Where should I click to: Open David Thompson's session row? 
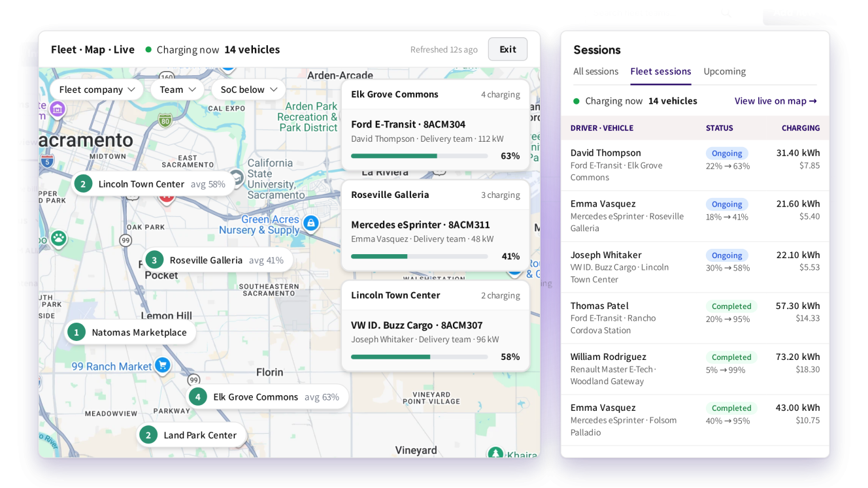point(695,165)
